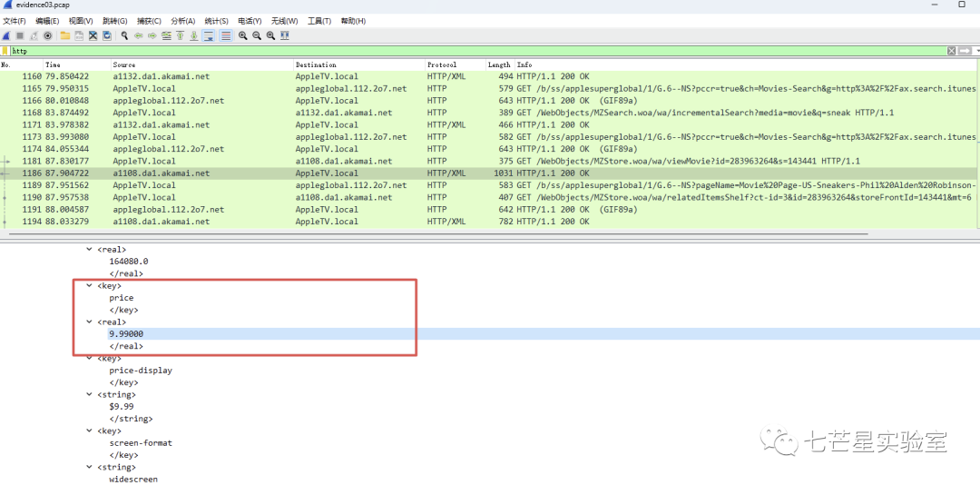The height and width of the screenshot is (485, 980).
Task: Sort by the Source column header
Action: tap(202, 64)
